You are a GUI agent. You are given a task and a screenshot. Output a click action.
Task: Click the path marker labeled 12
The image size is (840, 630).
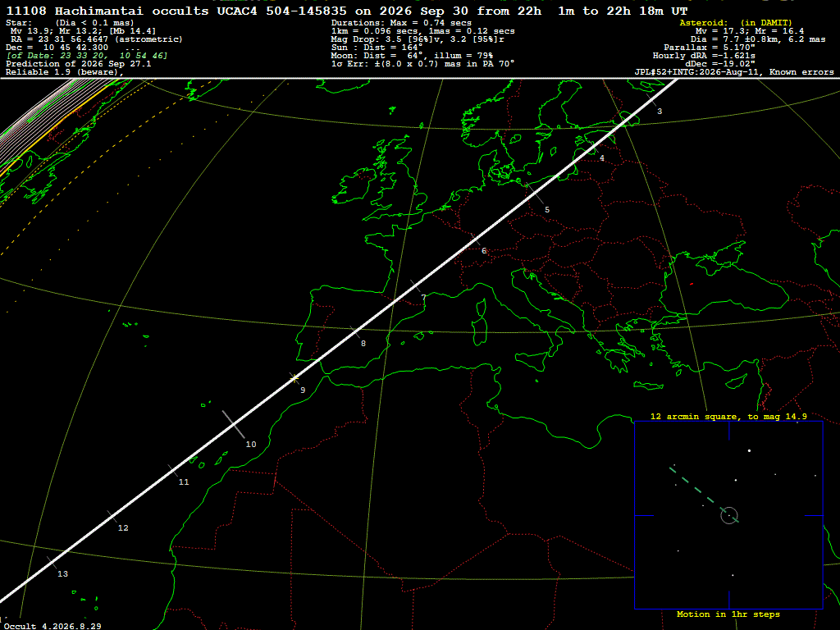[123, 527]
